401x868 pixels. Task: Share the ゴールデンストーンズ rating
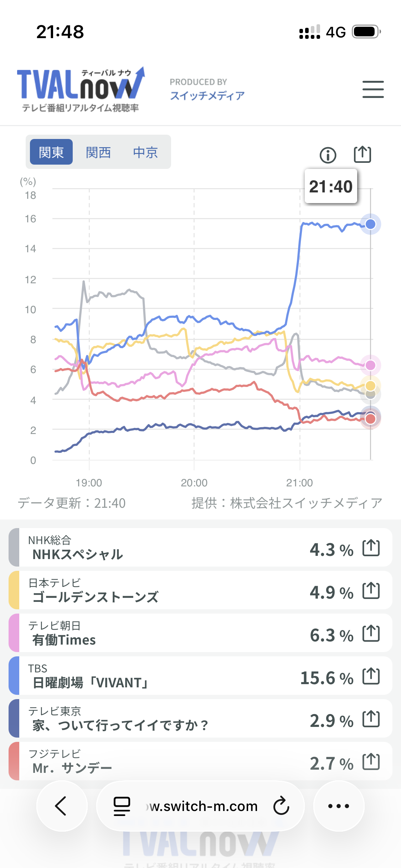coord(371,590)
